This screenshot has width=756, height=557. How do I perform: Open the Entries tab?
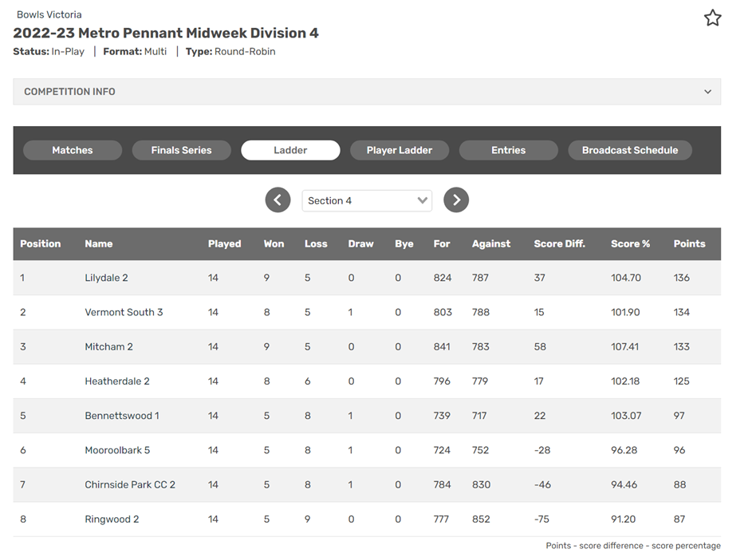[508, 150]
